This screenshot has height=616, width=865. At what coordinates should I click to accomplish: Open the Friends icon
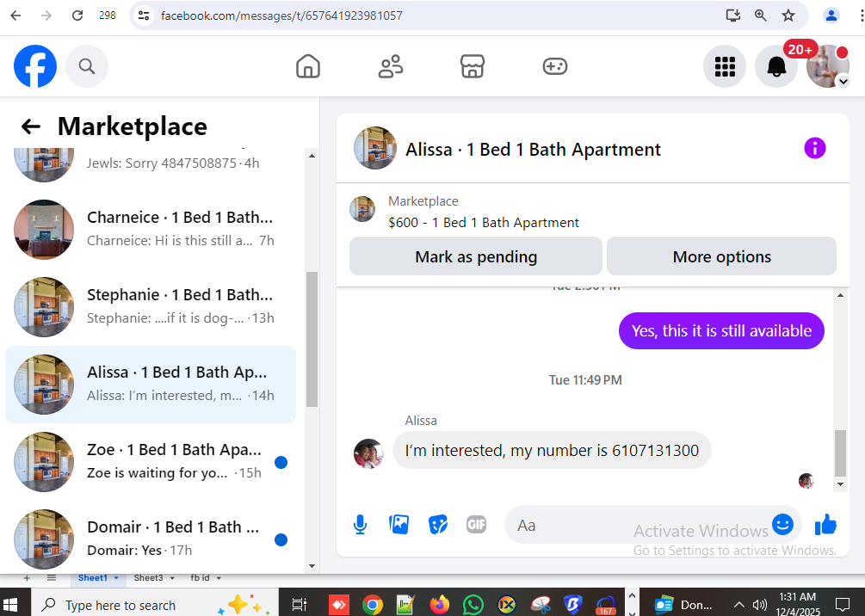pyautogui.click(x=391, y=66)
